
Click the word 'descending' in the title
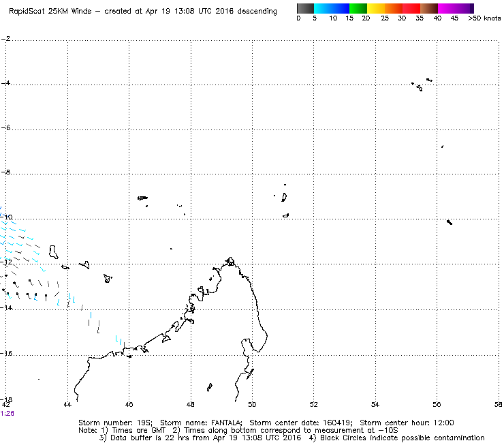point(257,12)
